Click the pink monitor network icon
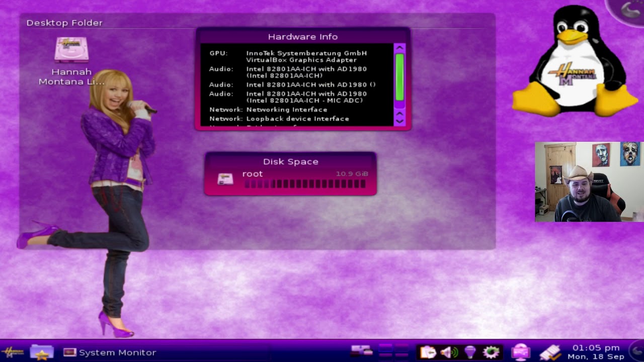The image size is (644, 362). pyautogui.click(x=521, y=352)
